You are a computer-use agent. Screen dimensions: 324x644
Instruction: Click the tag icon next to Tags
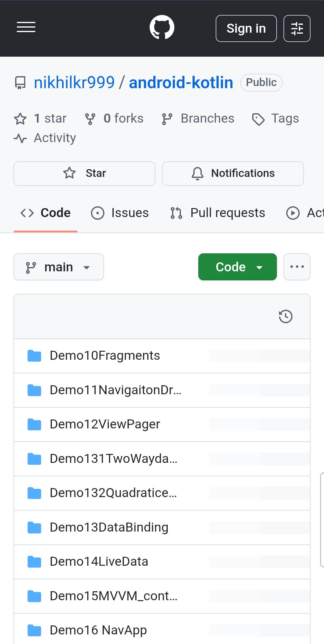tap(258, 119)
